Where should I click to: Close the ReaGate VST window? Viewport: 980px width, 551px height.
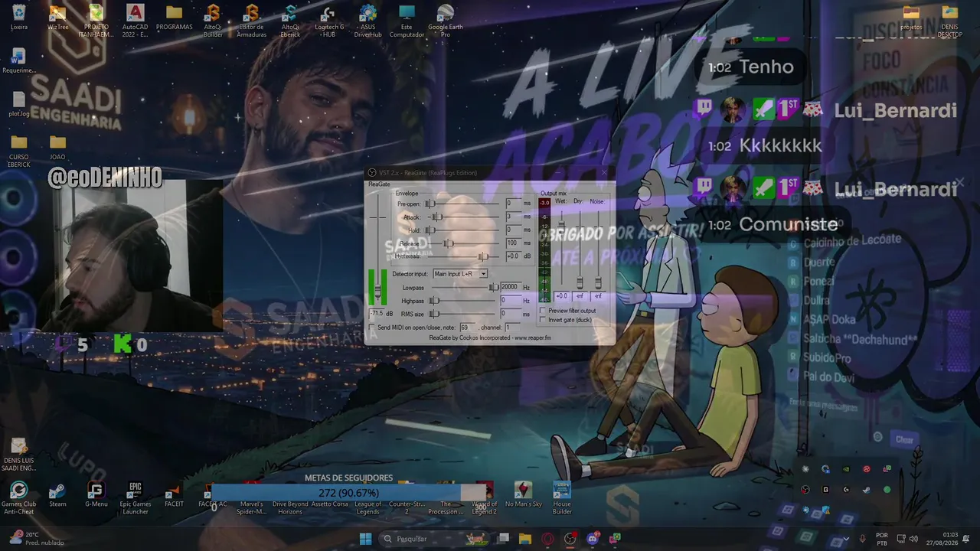tap(605, 173)
